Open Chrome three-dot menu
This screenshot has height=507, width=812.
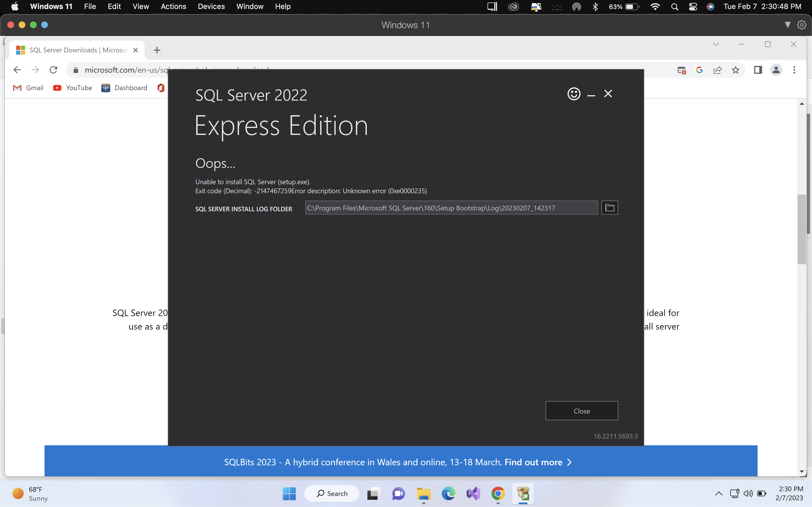(x=794, y=70)
